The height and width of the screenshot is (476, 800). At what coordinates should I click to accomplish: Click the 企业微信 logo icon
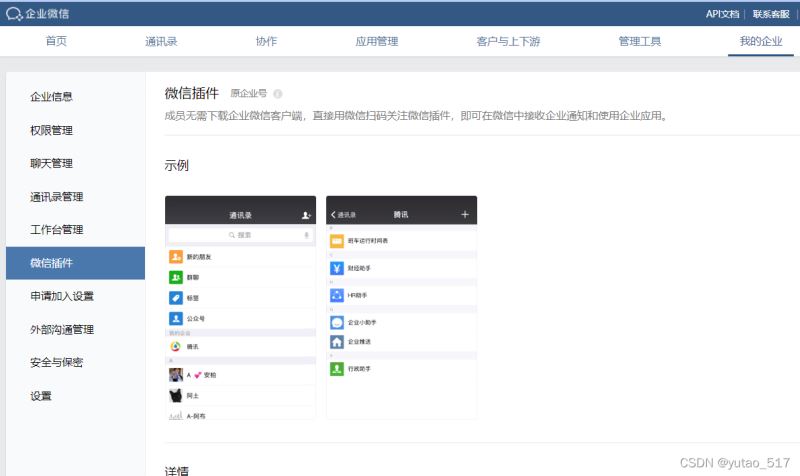(x=14, y=14)
